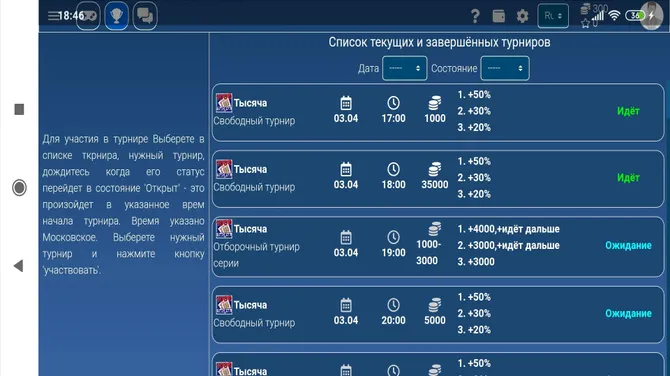This screenshot has height=376, width=670.
Task: Click calendar icon in 18:00 tournament row
Action: point(346,170)
